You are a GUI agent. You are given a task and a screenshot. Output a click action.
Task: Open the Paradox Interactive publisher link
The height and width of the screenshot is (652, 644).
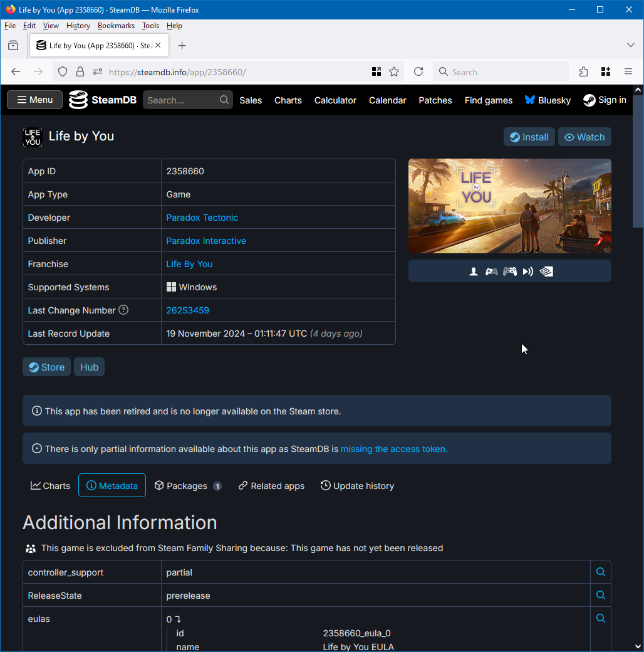[206, 241]
